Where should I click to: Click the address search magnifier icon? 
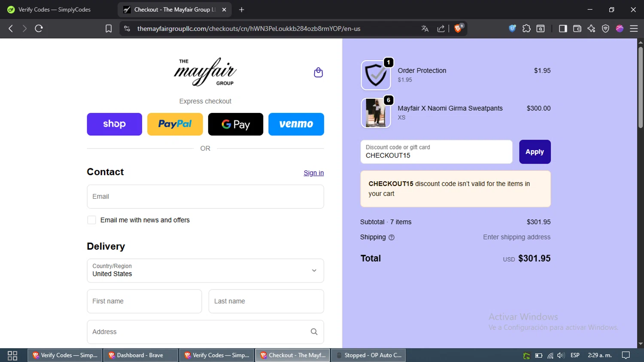[314, 332]
